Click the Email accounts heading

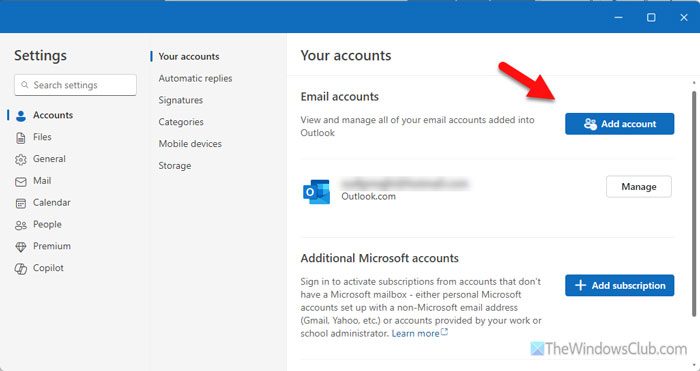(339, 97)
